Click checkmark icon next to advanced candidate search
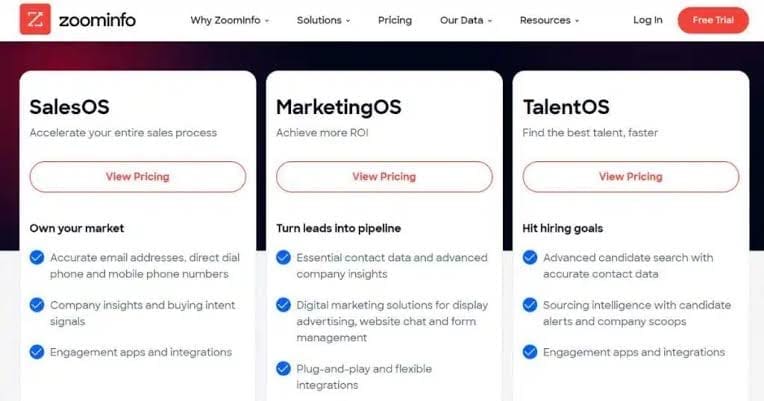The height and width of the screenshot is (401, 764). tap(530, 257)
